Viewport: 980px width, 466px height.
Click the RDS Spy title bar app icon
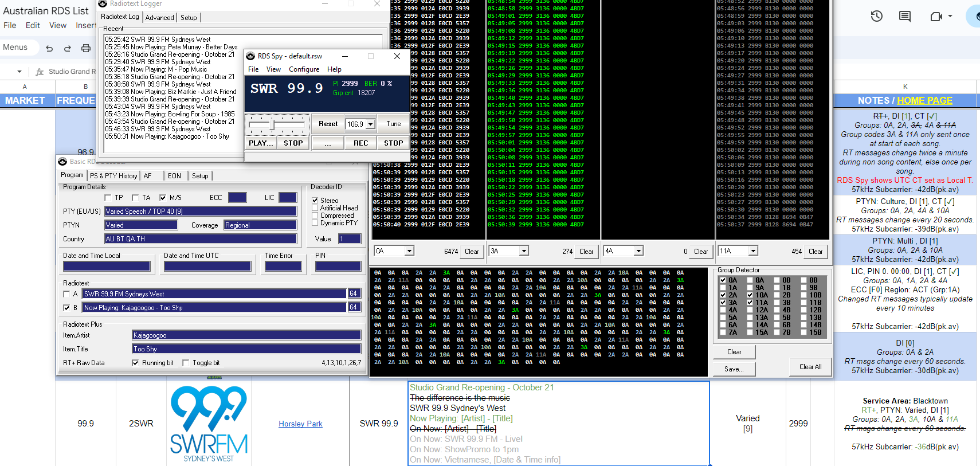point(250,56)
